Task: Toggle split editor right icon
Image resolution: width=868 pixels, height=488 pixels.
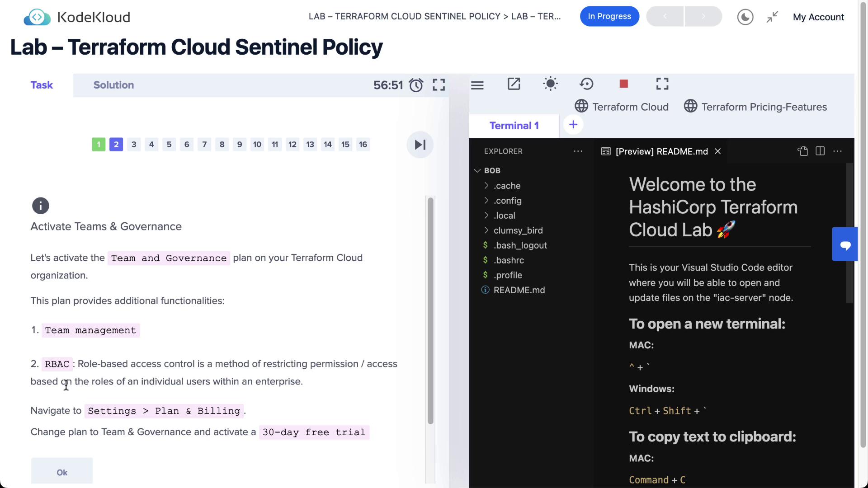Action: click(820, 151)
